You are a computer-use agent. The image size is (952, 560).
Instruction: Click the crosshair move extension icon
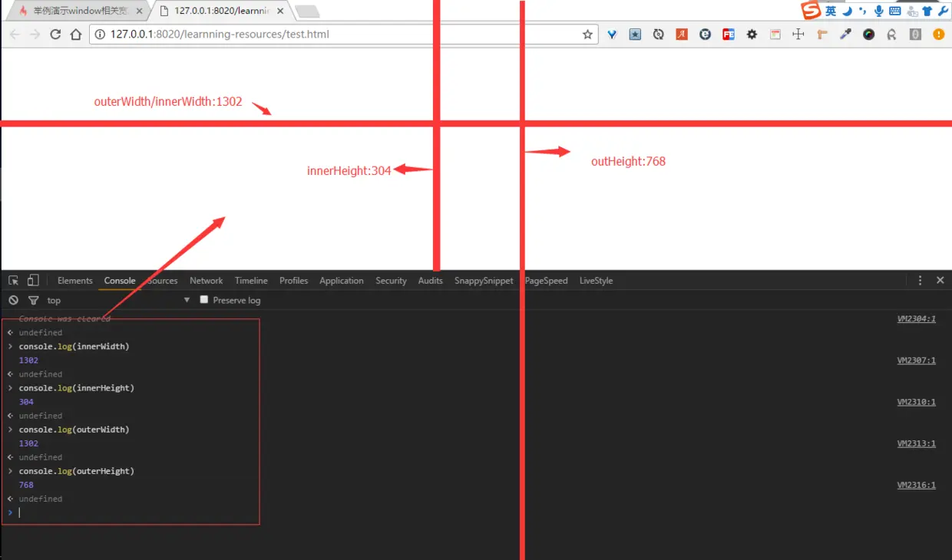(x=798, y=35)
